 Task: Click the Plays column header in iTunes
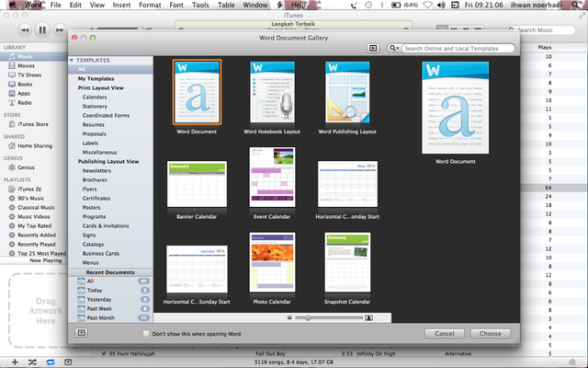[545, 47]
